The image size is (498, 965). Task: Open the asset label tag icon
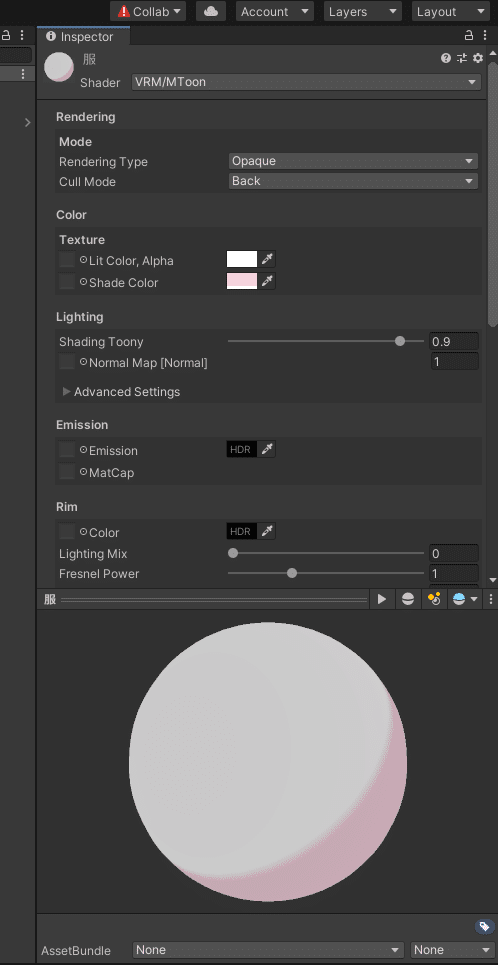click(484, 926)
